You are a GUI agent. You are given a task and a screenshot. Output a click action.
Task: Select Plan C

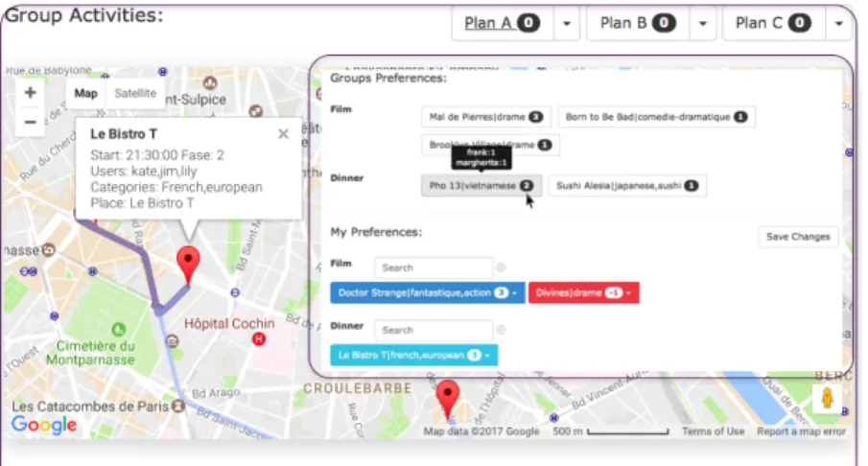coord(773,23)
